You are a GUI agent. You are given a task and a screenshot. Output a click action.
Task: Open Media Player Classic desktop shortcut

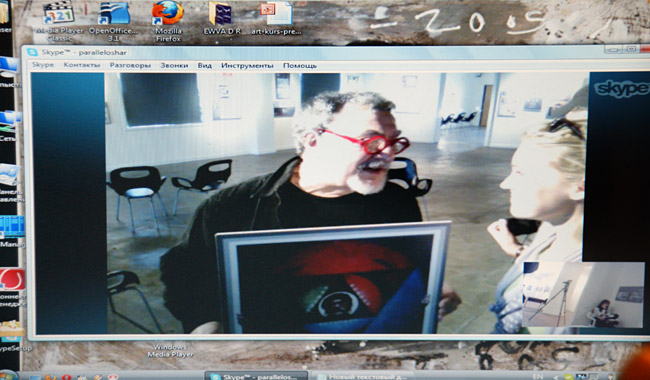point(59,21)
